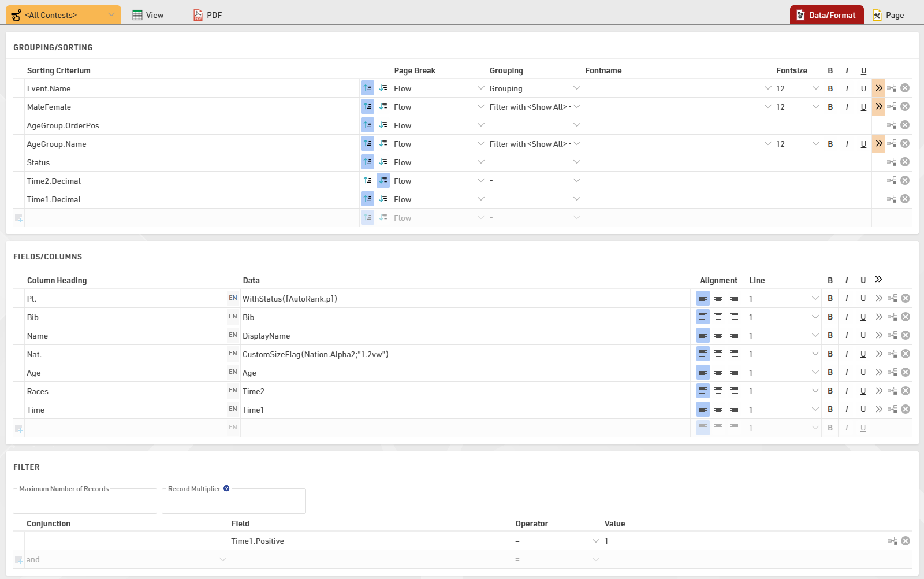Click the PDF button
This screenshot has width=924, height=579.
pos(208,15)
